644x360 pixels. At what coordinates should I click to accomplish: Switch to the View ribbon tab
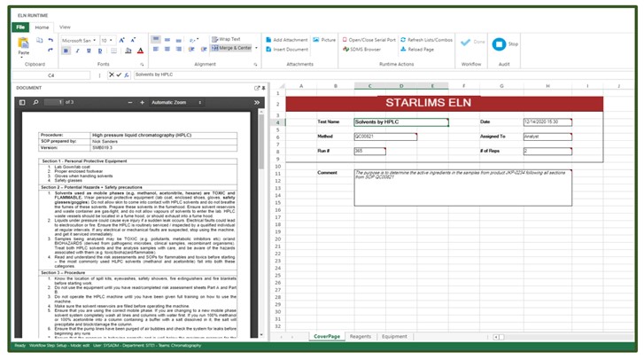65,27
